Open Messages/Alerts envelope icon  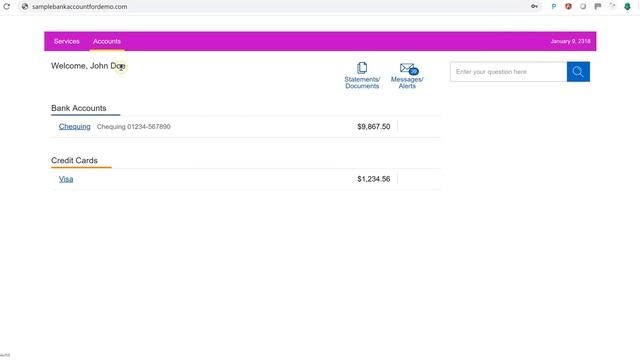pyautogui.click(x=407, y=76)
